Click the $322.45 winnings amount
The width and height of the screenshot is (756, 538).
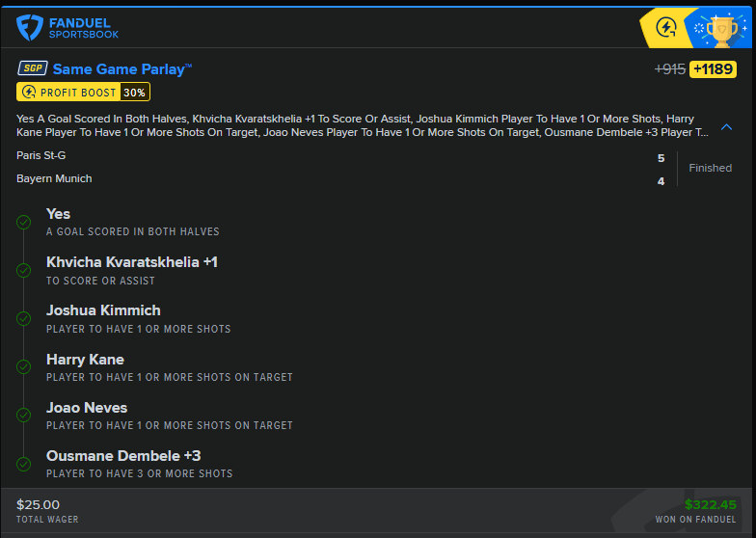tap(710, 505)
